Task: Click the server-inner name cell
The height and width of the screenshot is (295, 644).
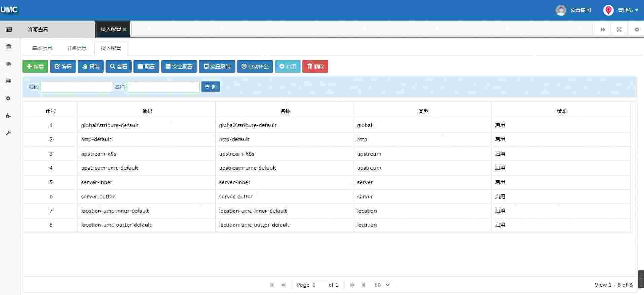Action: [x=285, y=182]
